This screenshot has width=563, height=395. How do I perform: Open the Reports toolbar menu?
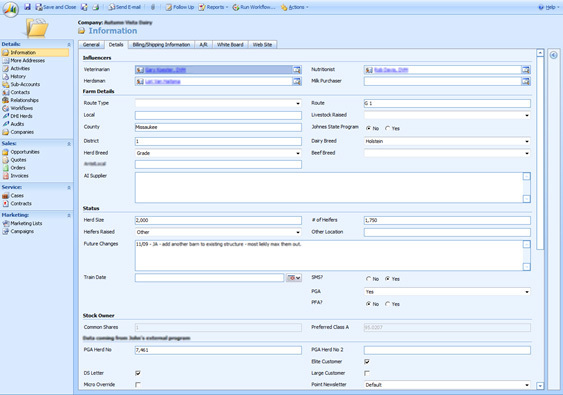click(x=213, y=7)
